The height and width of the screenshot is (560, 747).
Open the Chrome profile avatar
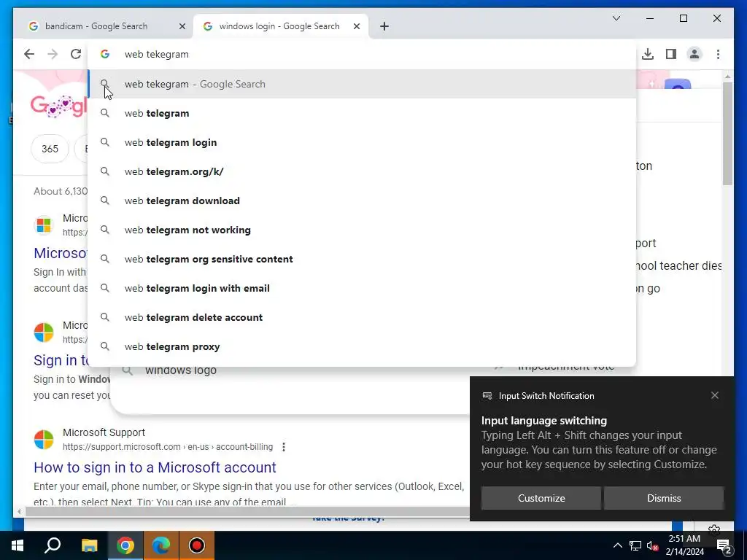[694, 54]
